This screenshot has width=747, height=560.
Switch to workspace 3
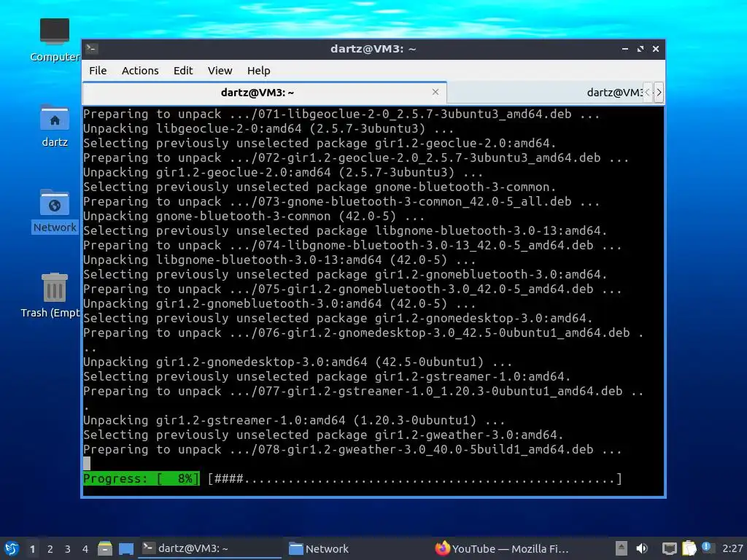coord(68,549)
